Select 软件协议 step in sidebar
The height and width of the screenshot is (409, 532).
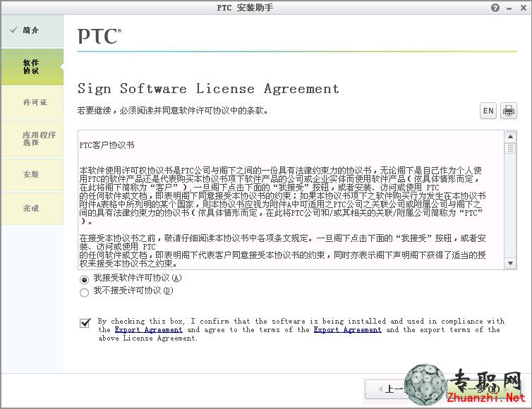(32, 67)
